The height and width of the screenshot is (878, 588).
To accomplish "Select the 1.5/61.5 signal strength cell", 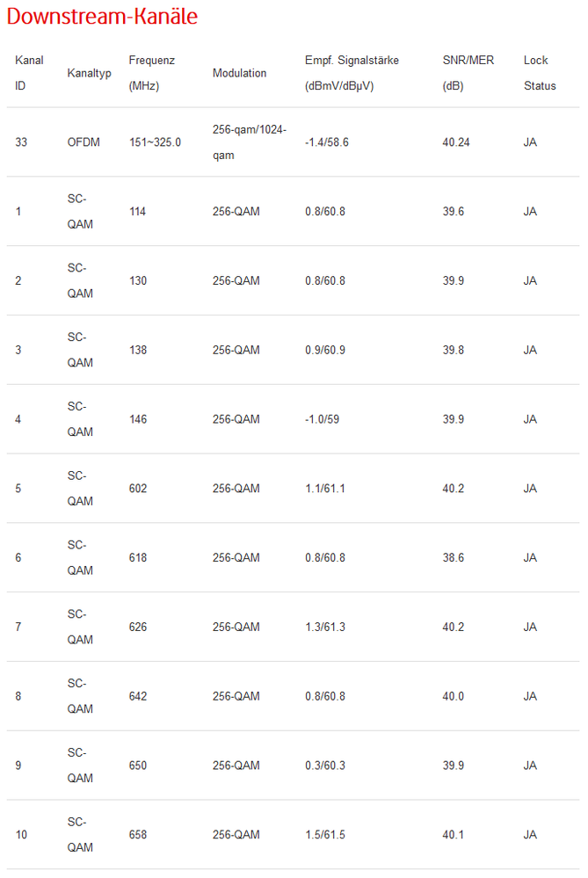I will point(325,835).
